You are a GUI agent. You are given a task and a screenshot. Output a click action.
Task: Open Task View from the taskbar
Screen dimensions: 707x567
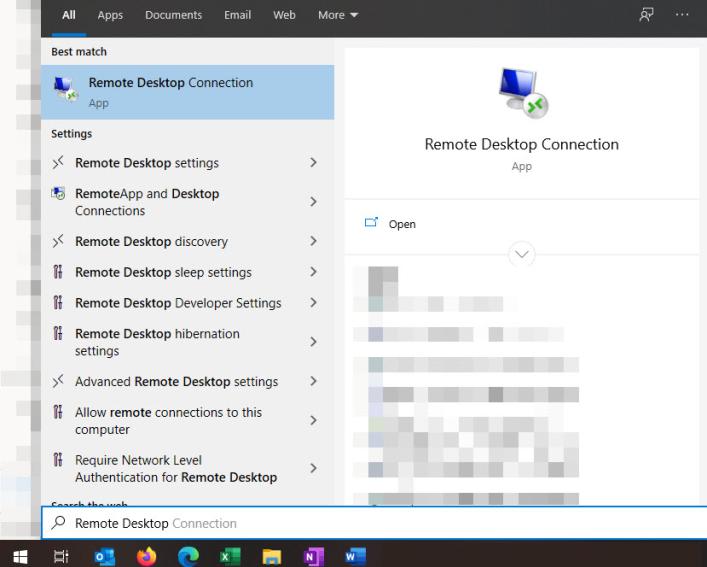[x=61, y=556]
